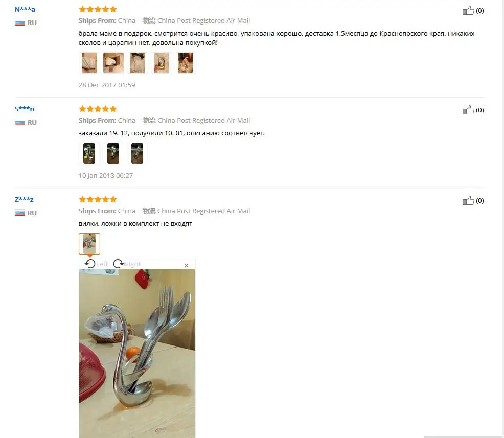Open first swan photo in S***n review
Screen dimensions: 504x438
(x=89, y=153)
